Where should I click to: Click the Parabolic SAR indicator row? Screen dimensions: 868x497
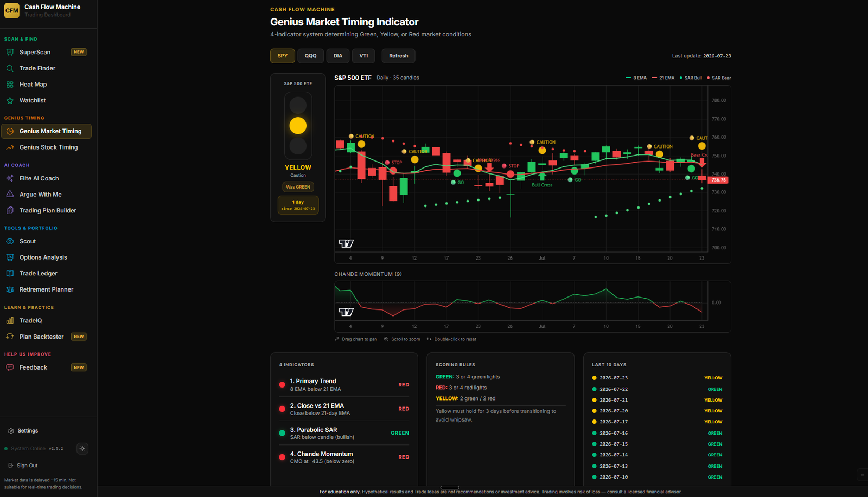point(344,433)
